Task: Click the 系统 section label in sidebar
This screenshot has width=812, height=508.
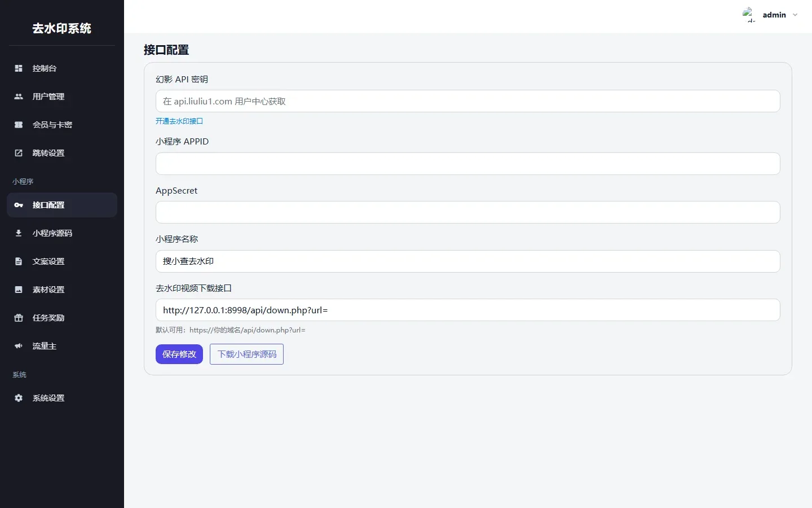Action: tap(20, 374)
